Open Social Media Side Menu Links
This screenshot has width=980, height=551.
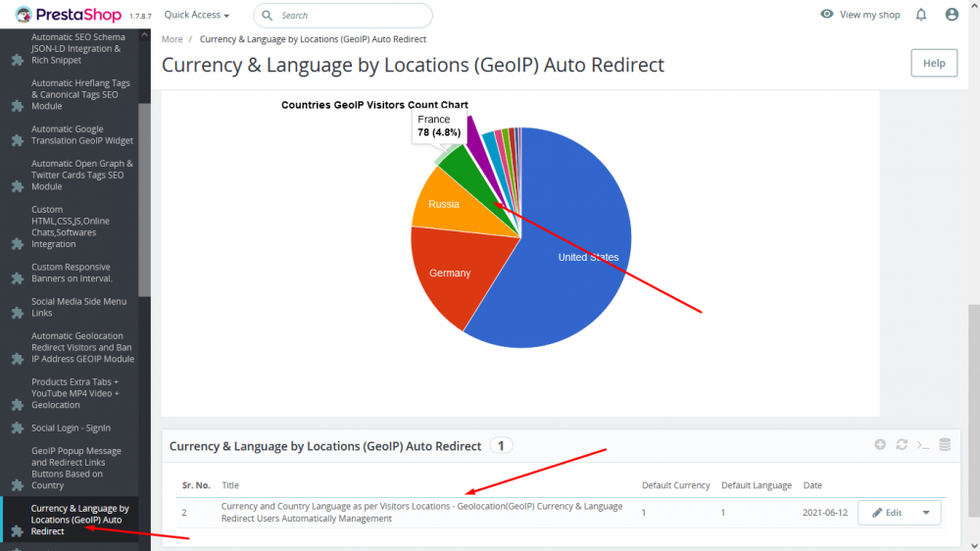pyautogui.click(x=78, y=307)
